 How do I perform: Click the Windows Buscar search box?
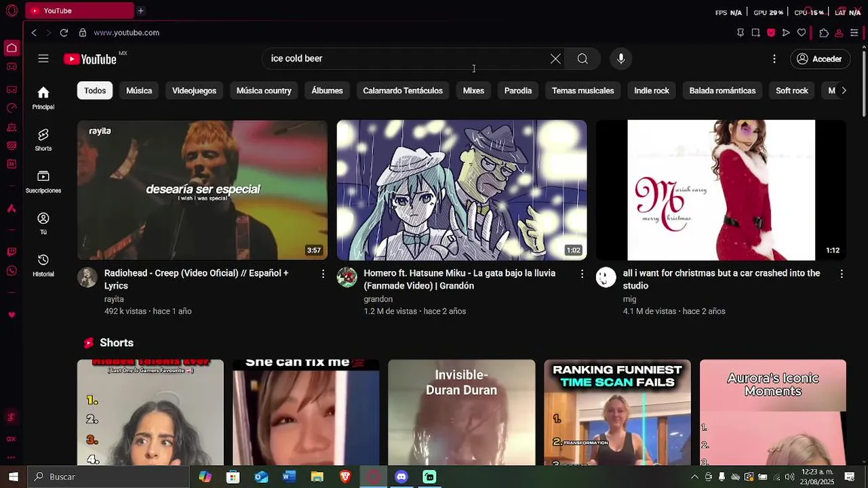(x=108, y=476)
